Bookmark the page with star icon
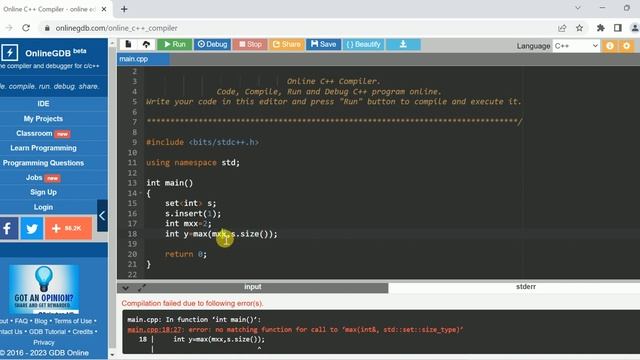The height and width of the screenshot is (360, 640). (580, 28)
